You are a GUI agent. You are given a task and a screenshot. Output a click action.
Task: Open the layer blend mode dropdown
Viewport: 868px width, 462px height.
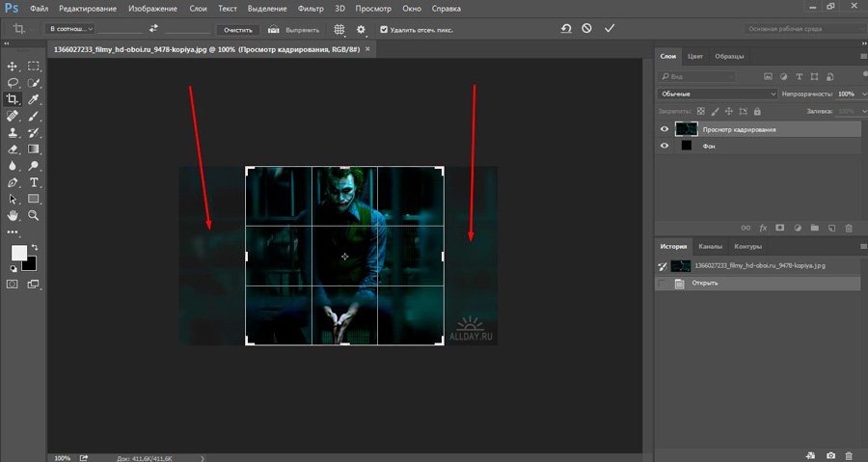(x=718, y=95)
